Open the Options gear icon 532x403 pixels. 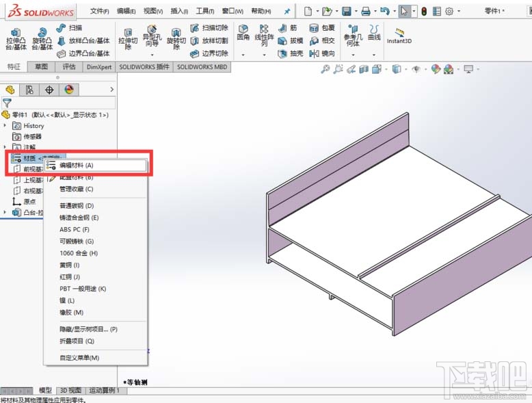tap(449, 12)
